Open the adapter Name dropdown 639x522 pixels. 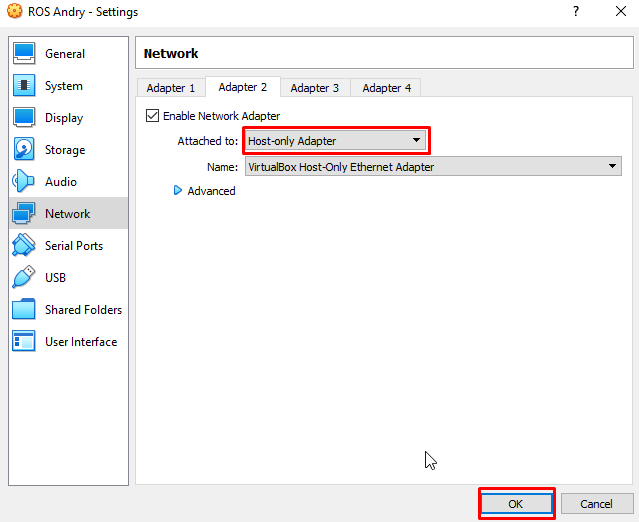click(432, 167)
